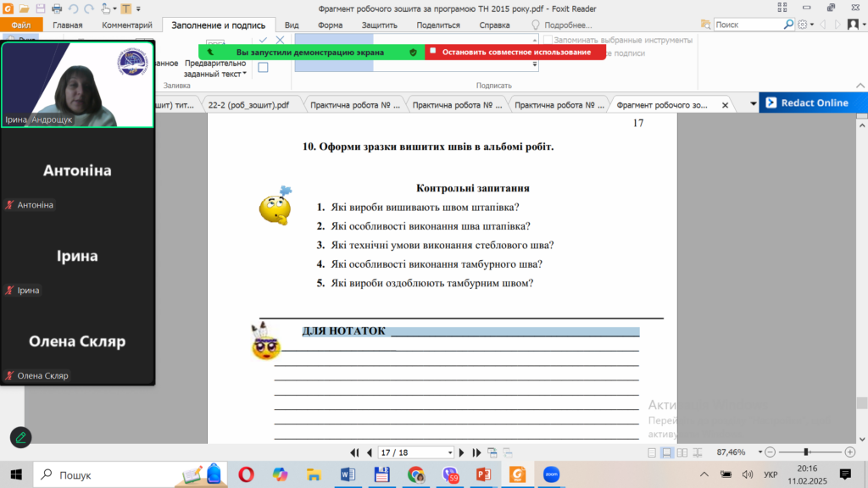Print the document via the printer icon

pos(57,8)
